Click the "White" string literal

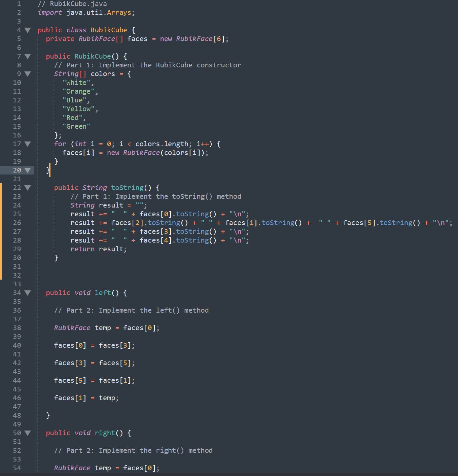[x=77, y=82]
